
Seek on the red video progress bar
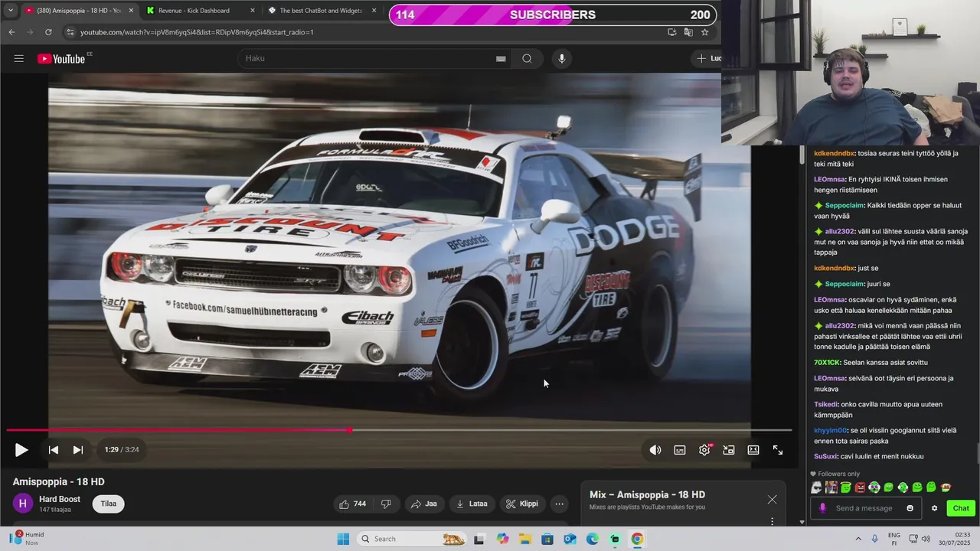point(399,430)
